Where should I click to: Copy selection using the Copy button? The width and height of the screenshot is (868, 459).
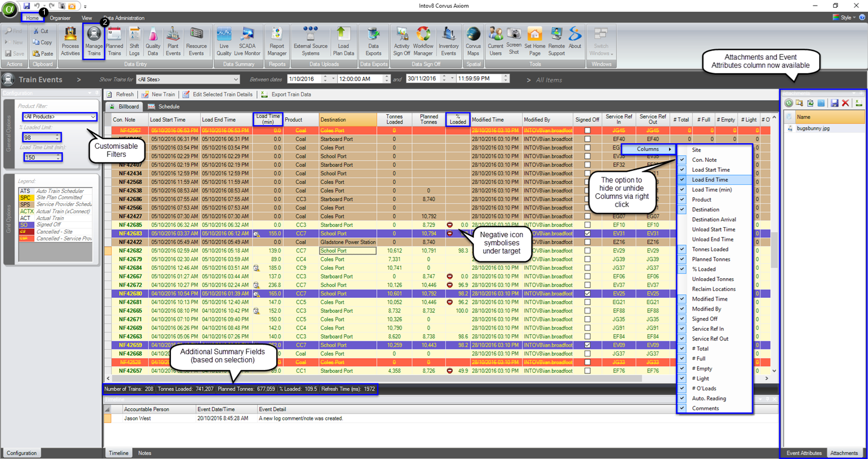(x=42, y=43)
